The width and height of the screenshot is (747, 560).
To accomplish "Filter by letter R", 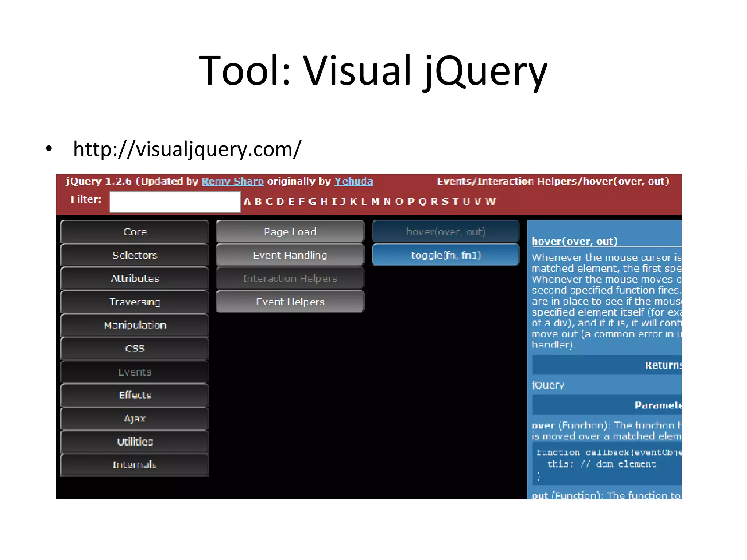I will click(434, 202).
